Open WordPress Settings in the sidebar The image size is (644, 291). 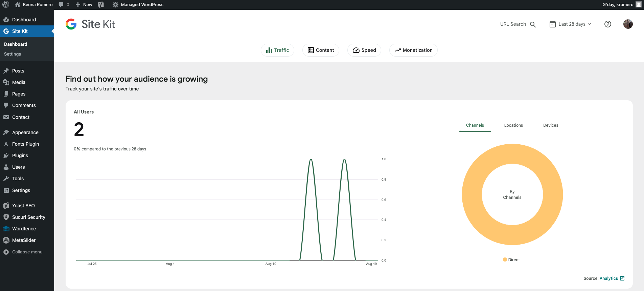pos(27,190)
